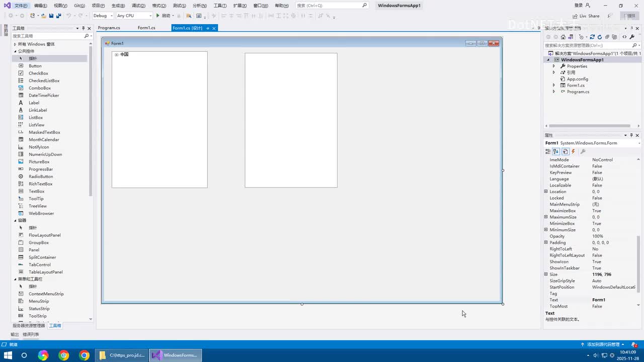Click the Open File toolbar icon
644x362 pixels.
point(44,16)
